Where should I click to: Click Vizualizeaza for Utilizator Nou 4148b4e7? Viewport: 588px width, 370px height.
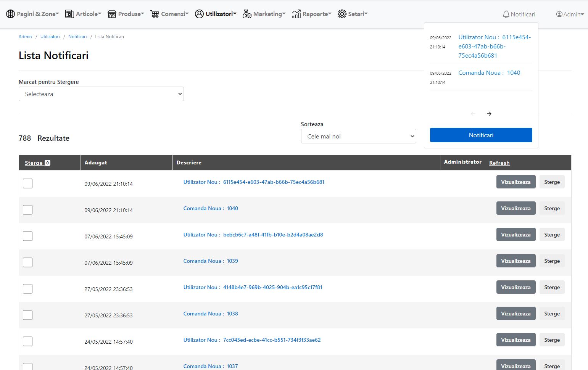[516, 287]
